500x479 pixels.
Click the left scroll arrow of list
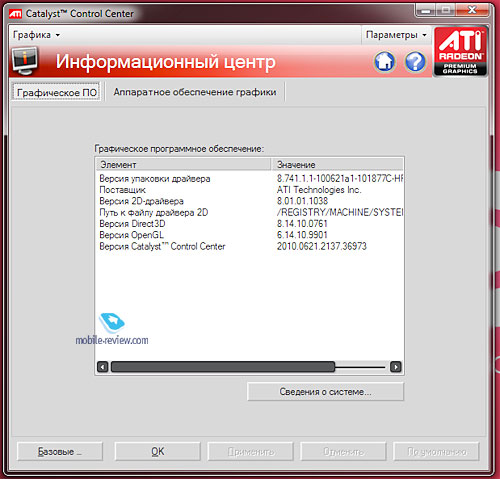[103, 367]
